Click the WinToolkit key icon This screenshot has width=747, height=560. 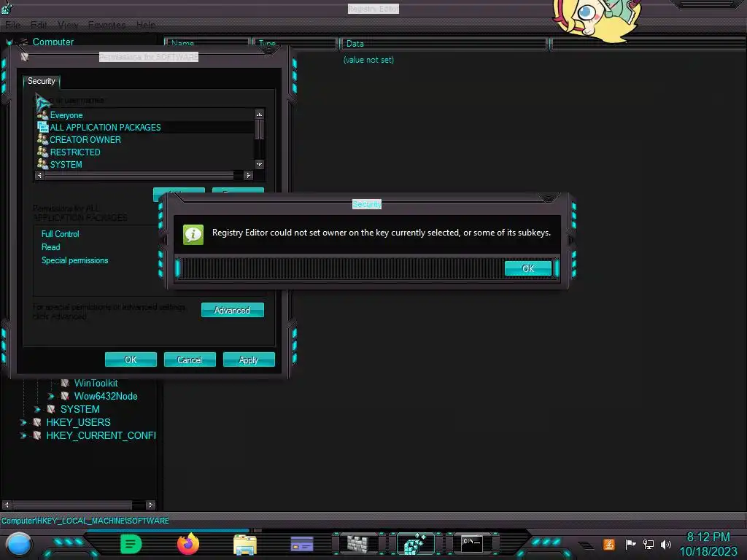pyautogui.click(x=65, y=383)
